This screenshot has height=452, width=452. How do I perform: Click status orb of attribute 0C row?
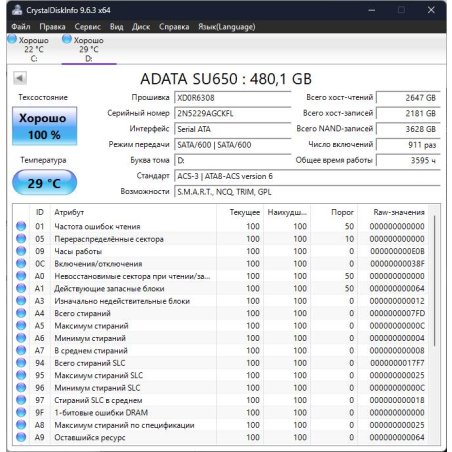[x=21, y=263]
